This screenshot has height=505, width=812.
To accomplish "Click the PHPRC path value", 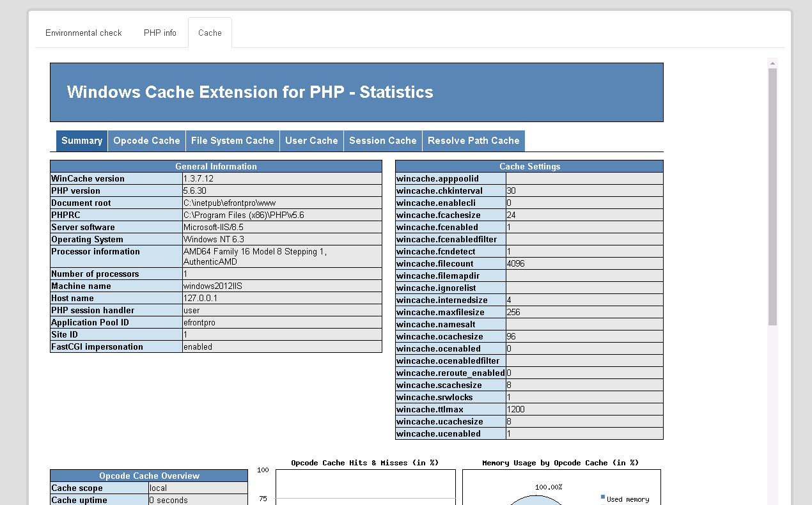I will [x=244, y=215].
